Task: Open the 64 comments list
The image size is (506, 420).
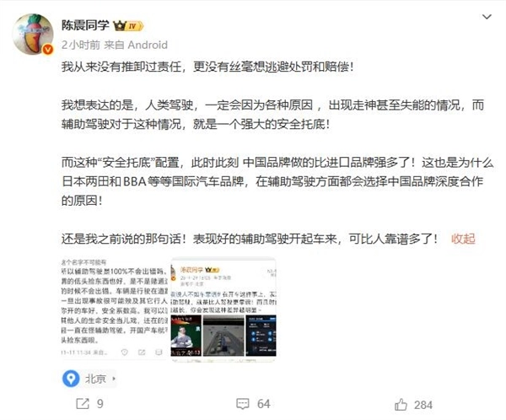Action: [x=263, y=404]
